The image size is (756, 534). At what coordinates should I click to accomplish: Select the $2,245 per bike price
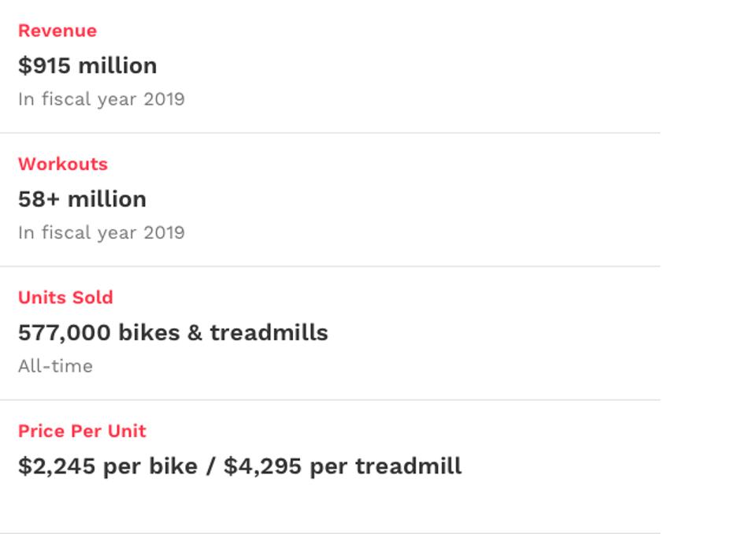click(x=107, y=466)
